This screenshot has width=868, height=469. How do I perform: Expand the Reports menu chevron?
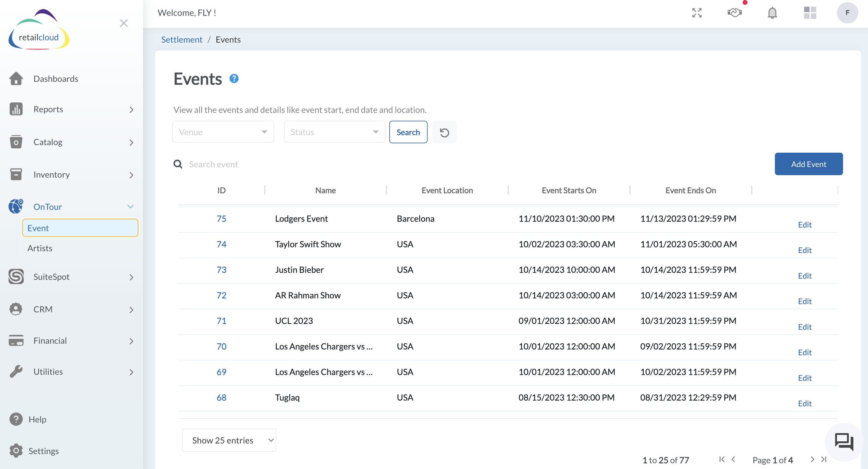pos(131,109)
